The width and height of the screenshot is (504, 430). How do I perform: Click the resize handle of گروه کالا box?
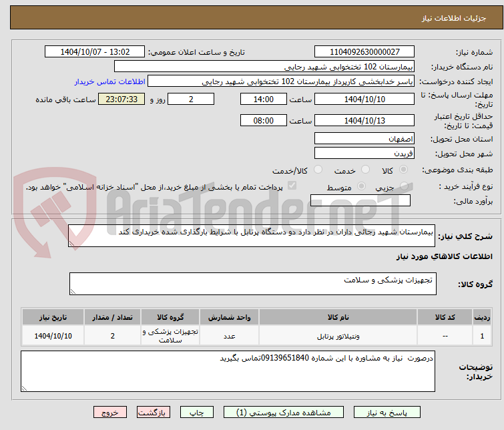coord(73,291)
